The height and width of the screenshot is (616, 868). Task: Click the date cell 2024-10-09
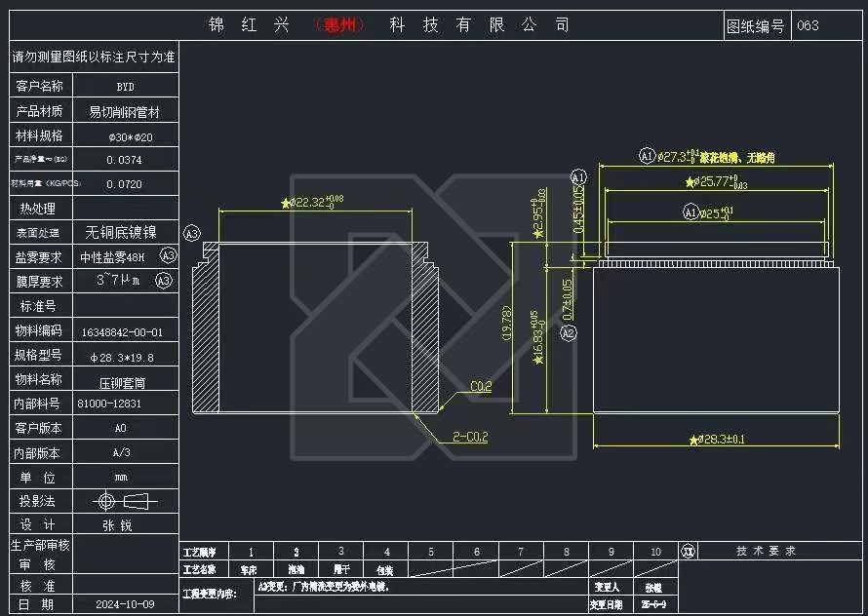(123, 604)
